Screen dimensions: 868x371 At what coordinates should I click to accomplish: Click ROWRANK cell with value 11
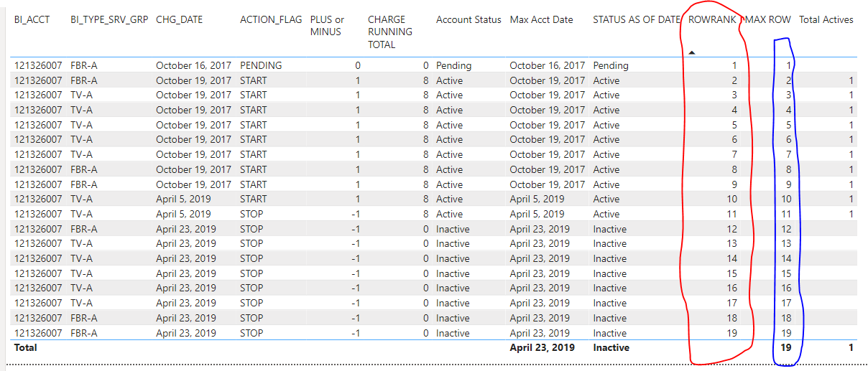tap(731, 214)
